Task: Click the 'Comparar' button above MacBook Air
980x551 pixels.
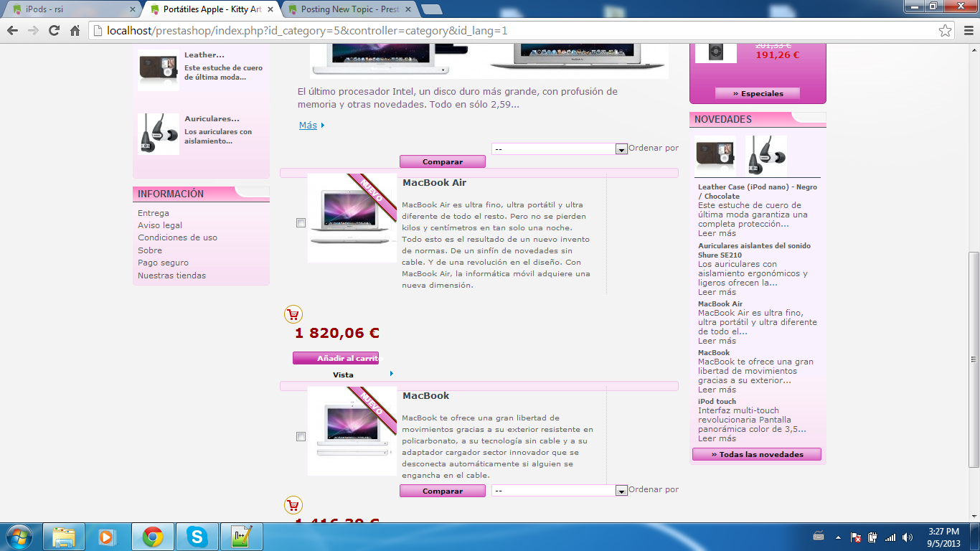Action: pos(443,162)
